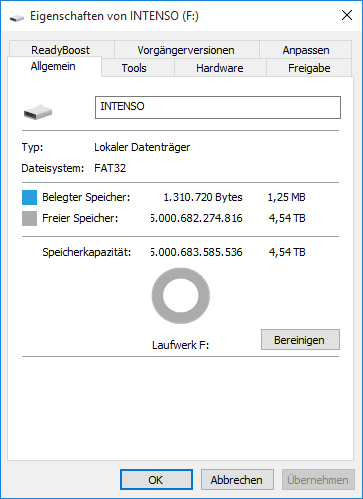Click the Laufwerk F: label
The image size is (363, 499).
pos(180,345)
